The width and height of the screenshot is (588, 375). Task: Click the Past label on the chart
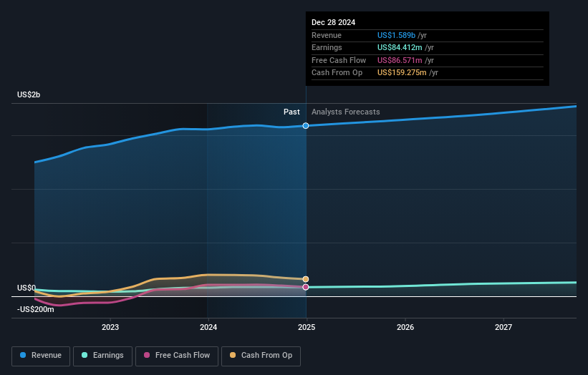click(291, 112)
